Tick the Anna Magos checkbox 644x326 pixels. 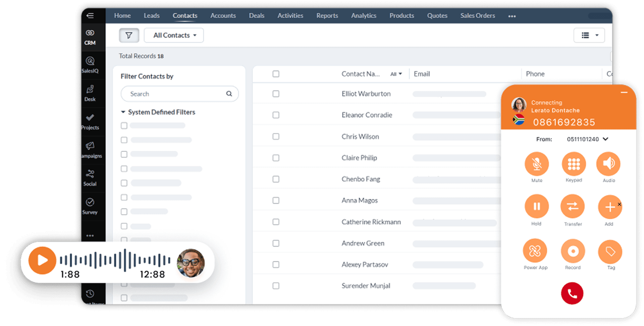tap(276, 200)
